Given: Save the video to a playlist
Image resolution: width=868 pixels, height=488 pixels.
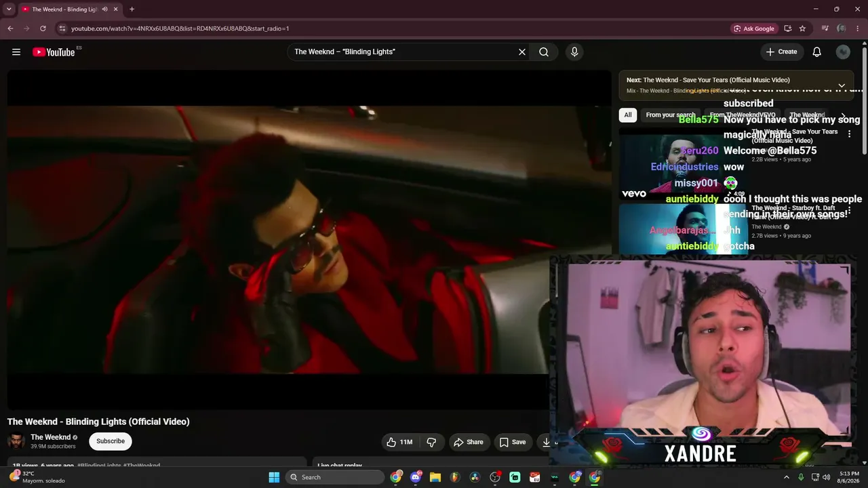Looking at the screenshot, I should click(513, 442).
